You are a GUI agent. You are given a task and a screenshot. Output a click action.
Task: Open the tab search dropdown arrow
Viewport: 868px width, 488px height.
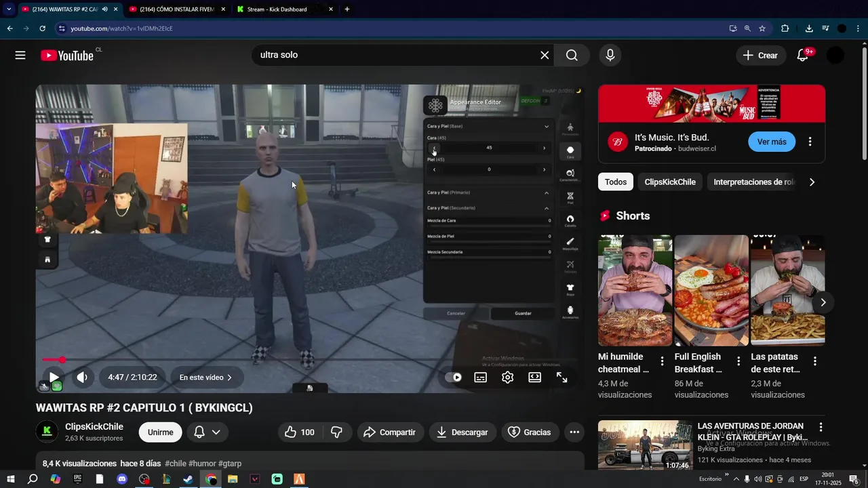(x=9, y=9)
